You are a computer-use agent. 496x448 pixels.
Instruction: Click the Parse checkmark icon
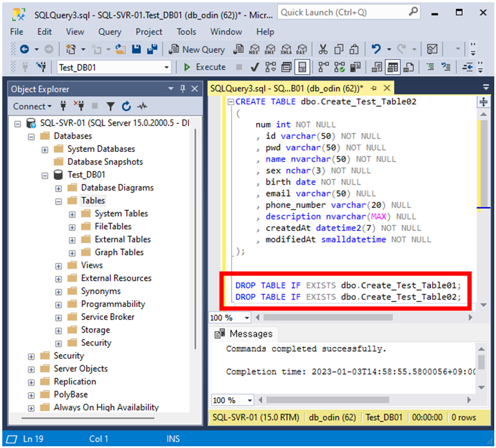click(255, 67)
